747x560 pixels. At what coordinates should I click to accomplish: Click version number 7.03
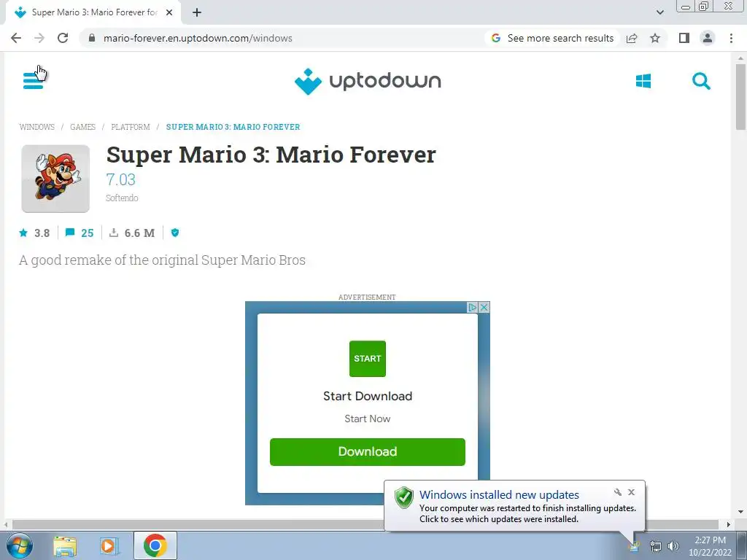[x=120, y=179]
